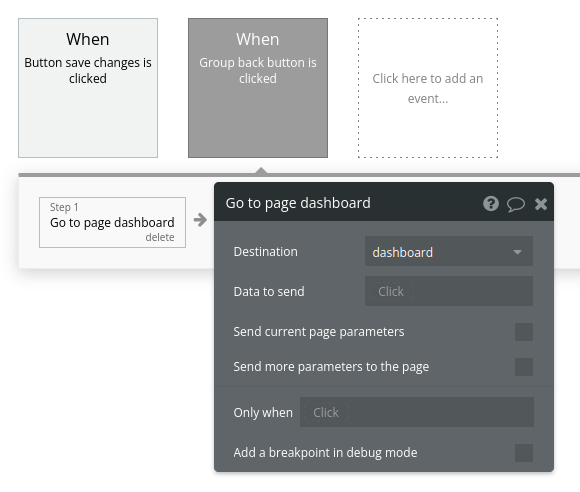Delete Step 1 action
This screenshot has height=492, width=580.
pyautogui.click(x=160, y=237)
